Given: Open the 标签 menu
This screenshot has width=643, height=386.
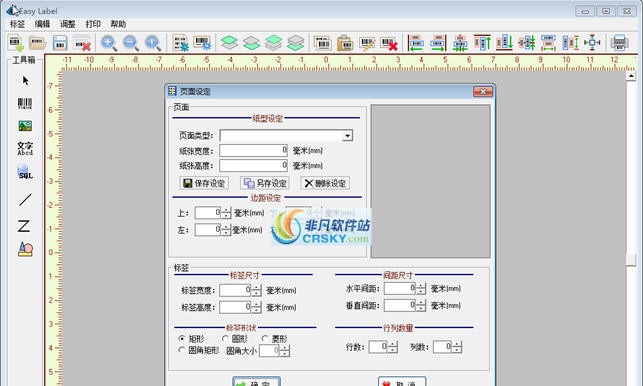Looking at the screenshot, I should pyautogui.click(x=17, y=24).
